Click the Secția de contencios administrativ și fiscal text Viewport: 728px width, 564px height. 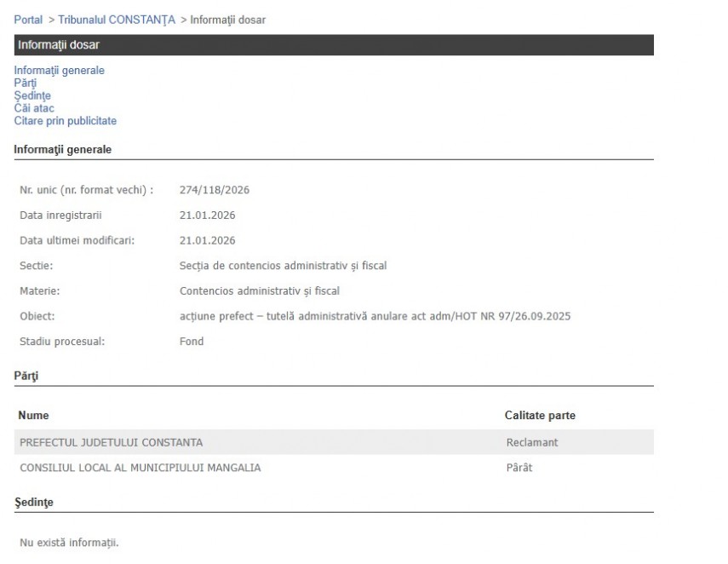[x=283, y=266]
